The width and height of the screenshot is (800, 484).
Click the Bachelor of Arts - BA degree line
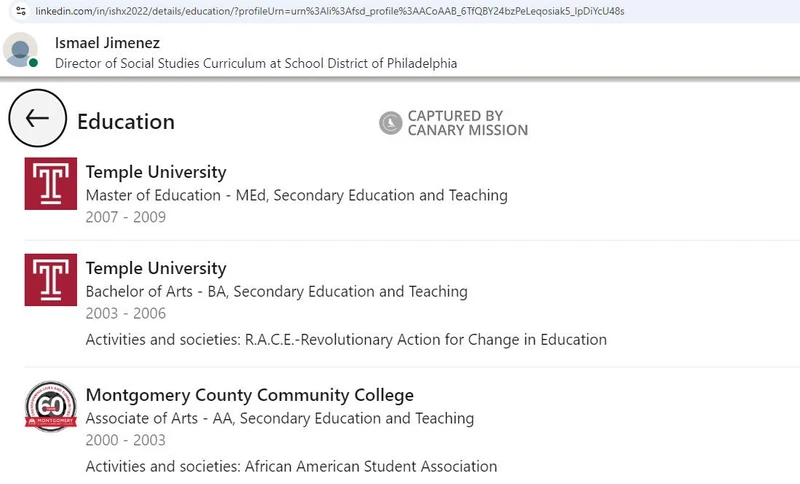[276, 292]
